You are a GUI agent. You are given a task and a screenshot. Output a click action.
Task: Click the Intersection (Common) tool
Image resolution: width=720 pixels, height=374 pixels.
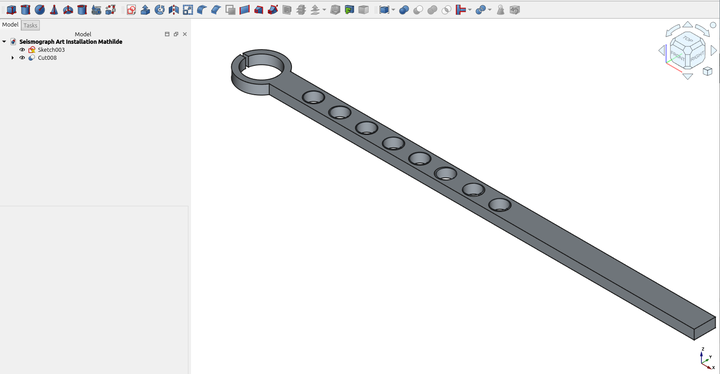point(446,10)
